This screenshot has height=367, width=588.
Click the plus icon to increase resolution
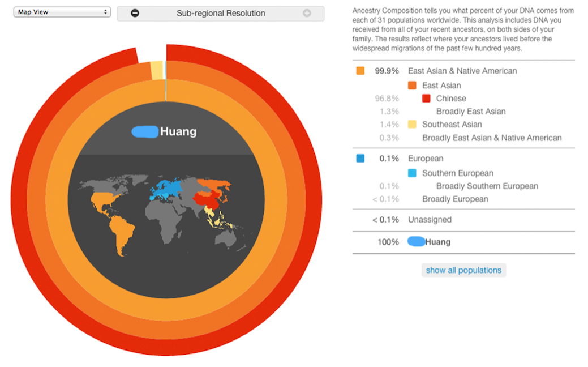307,13
